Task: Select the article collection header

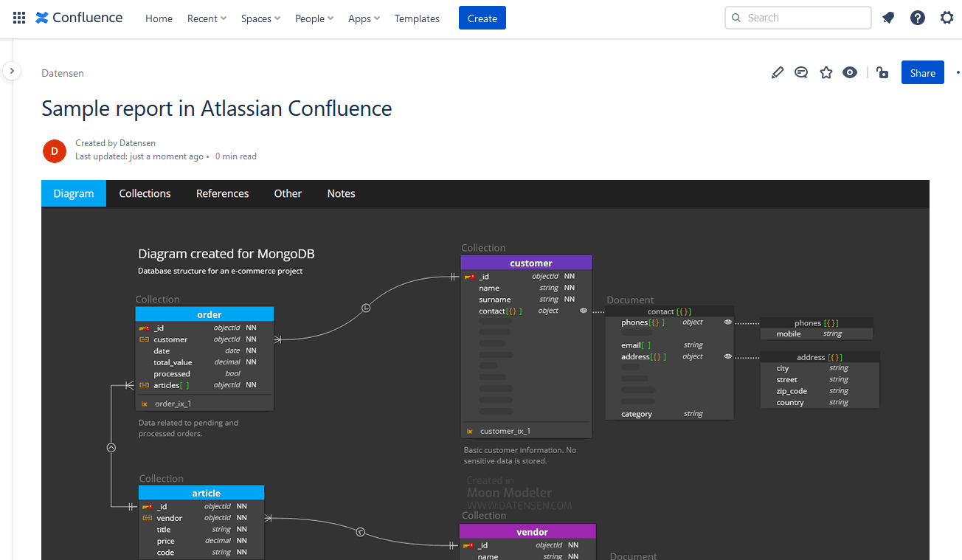Action: coord(201,493)
